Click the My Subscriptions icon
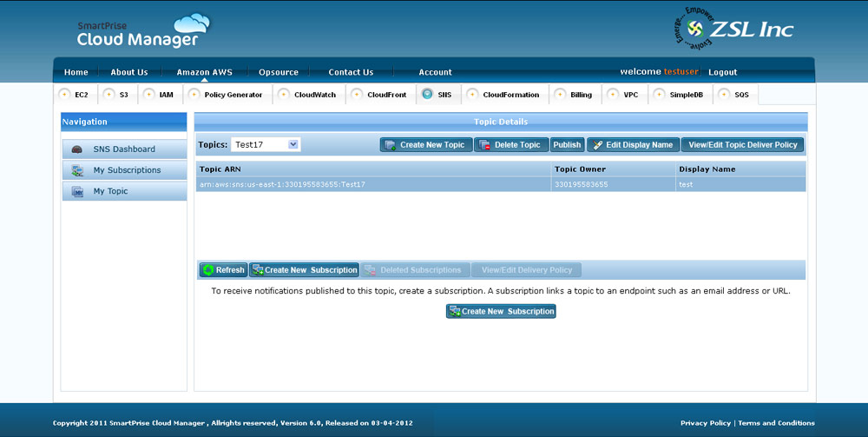 click(x=77, y=170)
